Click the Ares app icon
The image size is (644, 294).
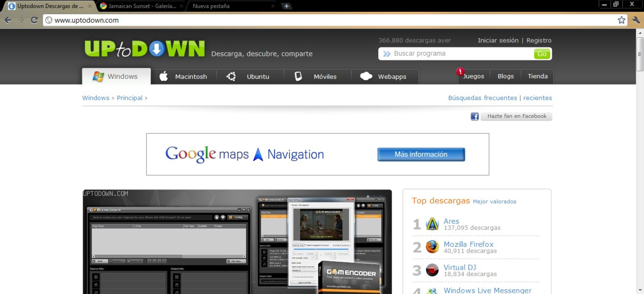pyautogui.click(x=432, y=224)
